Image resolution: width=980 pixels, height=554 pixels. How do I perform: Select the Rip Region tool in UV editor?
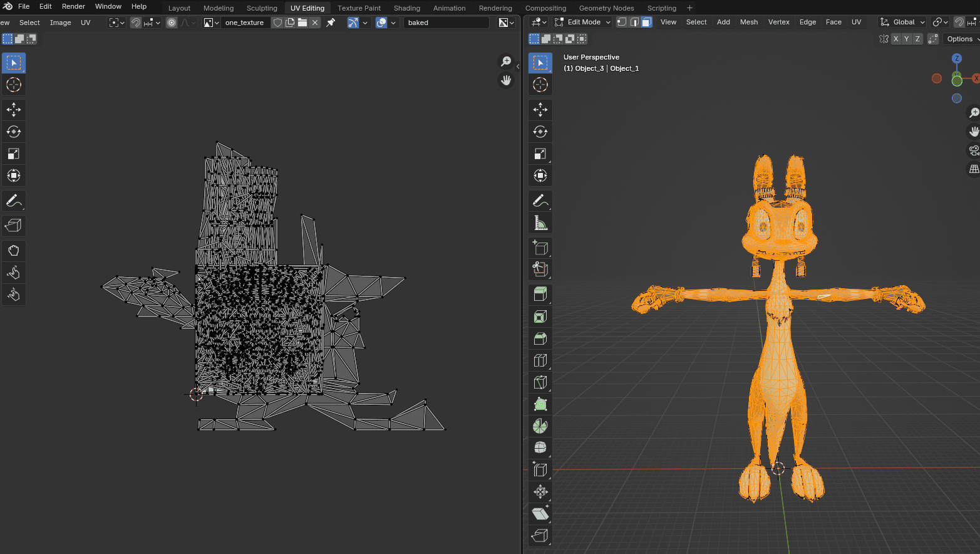[x=14, y=226]
